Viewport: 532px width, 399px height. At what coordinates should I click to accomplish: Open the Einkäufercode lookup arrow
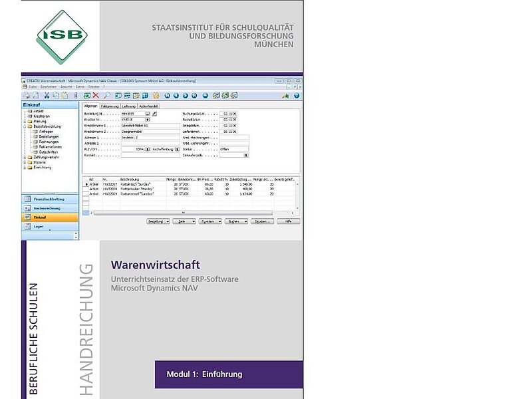coord(246,155)
